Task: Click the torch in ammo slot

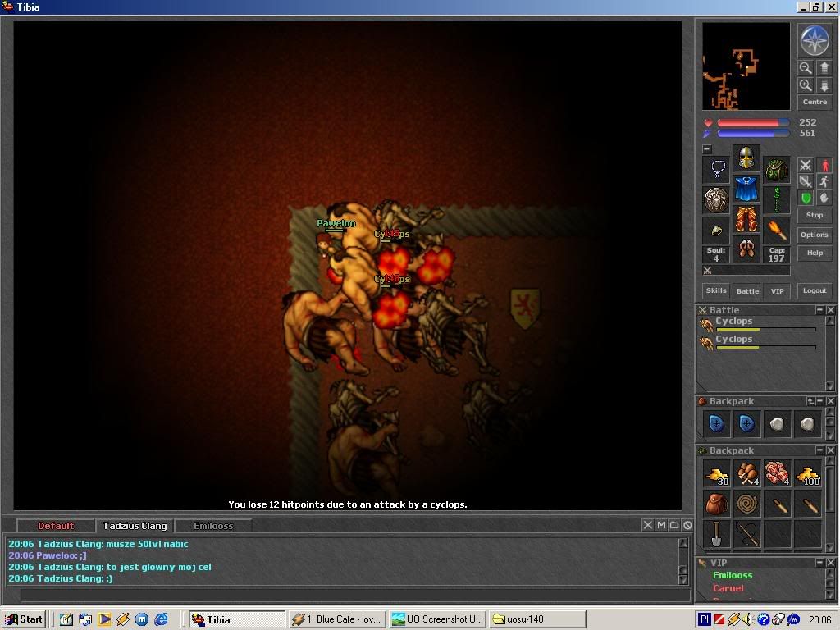Action: (x=776, y=231)
